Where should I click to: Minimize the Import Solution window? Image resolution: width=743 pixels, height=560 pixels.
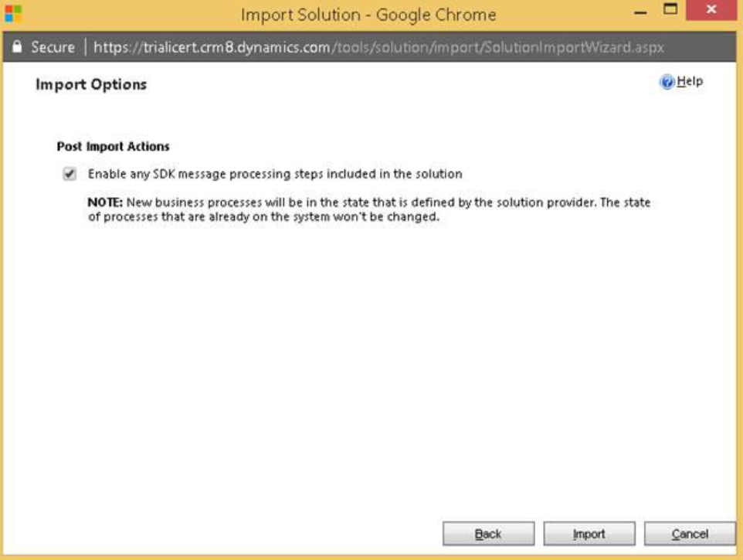[640, 12]
